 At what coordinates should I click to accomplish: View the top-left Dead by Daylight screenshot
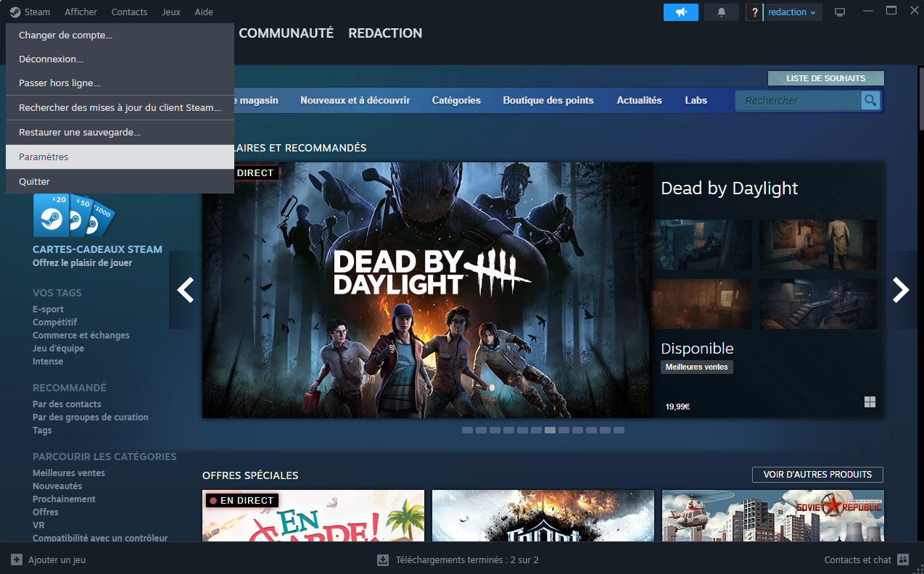701,244
